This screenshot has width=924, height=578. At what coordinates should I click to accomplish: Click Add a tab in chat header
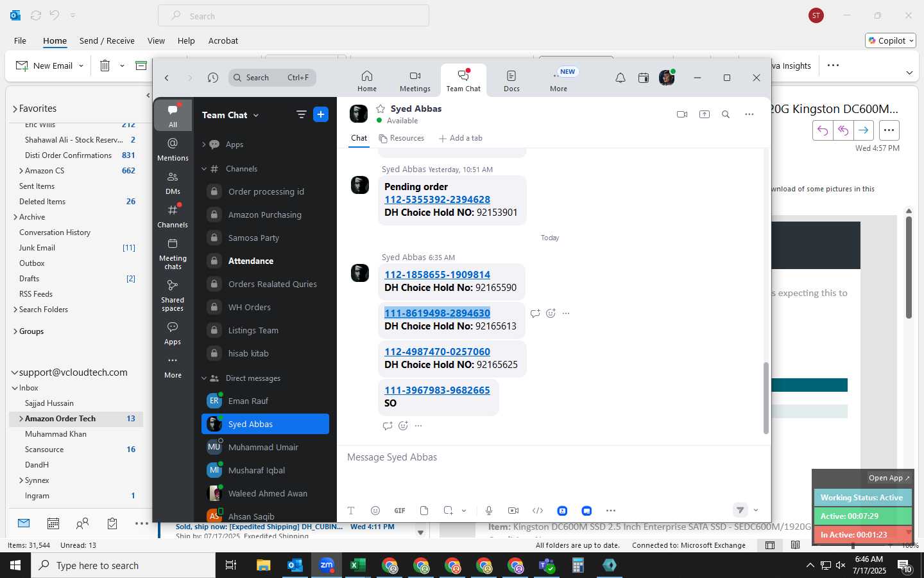pyautogui.click(x=460, y=138)
